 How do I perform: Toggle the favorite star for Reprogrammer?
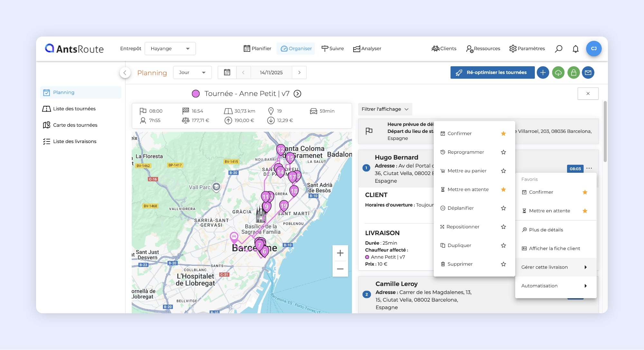pos(503,152)
